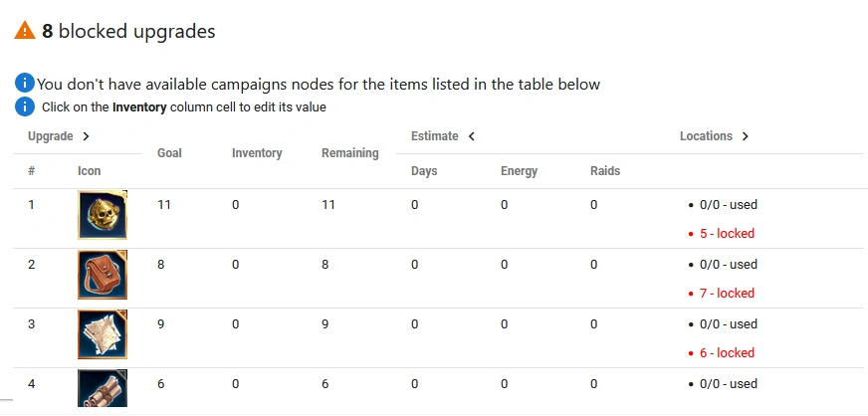Click the Inventory column header

point(257,153)
